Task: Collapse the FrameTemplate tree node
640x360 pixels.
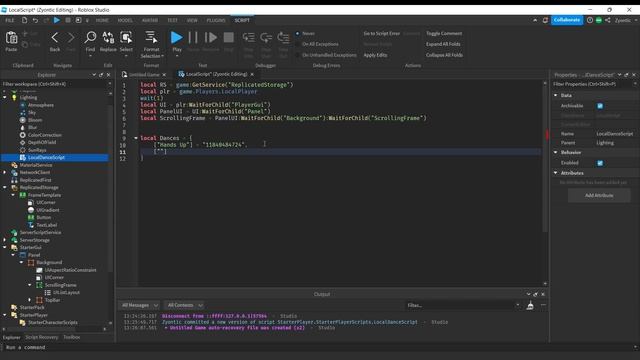Action: [13, 195]
